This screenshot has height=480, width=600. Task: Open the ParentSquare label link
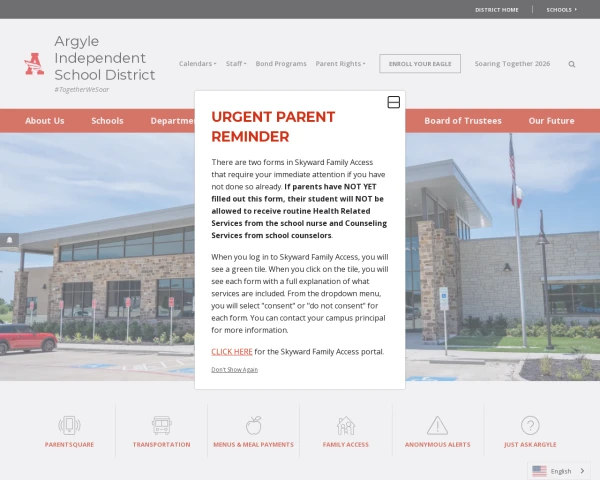(69, 444)
